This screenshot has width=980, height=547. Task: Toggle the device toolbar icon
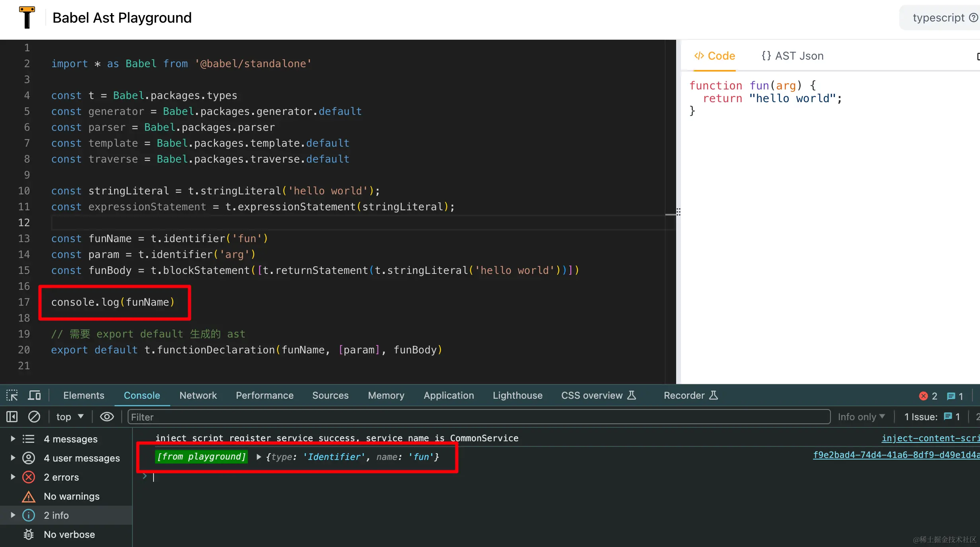coord(35,395)
